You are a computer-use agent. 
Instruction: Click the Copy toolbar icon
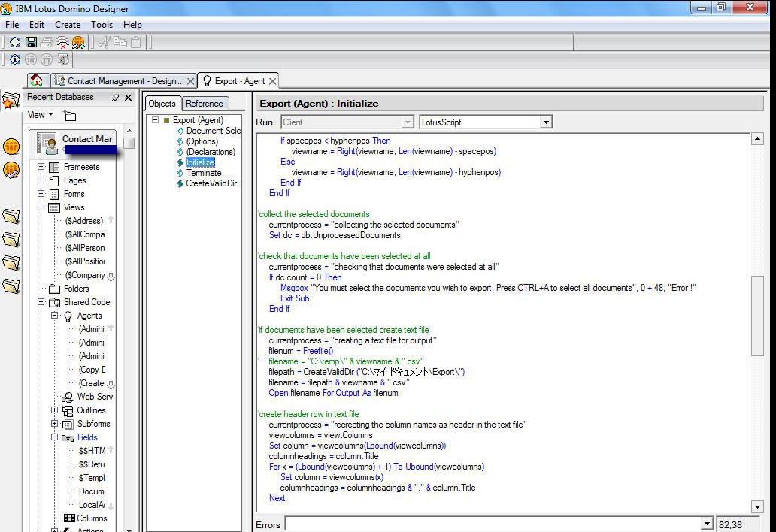pyautogui.click(x=120, y=43)
